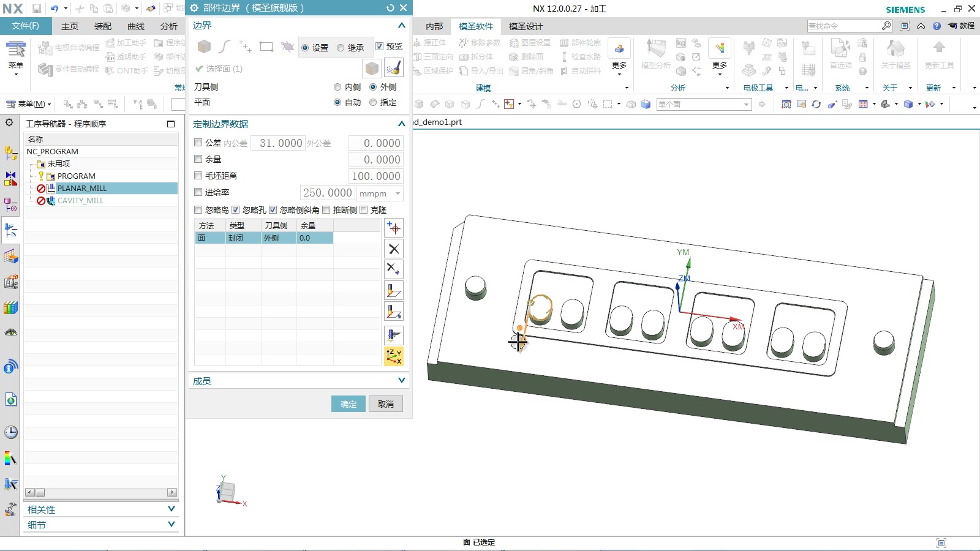Select the 内侧 tool side radio button
This screenshot has width=980, height=551.
[x=337, y=87]
